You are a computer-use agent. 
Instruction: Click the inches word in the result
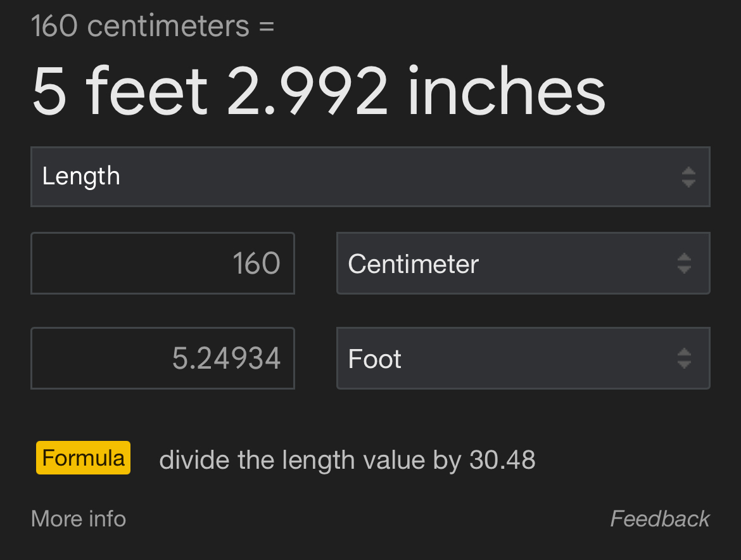pyautogui.click(x=506, y=91)
